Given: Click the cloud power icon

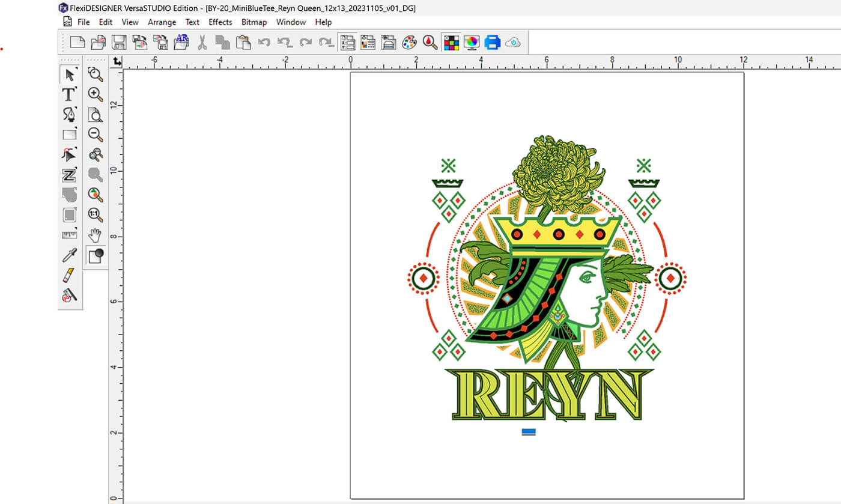Looking at the screenshot, I should [x=513, y=42].
